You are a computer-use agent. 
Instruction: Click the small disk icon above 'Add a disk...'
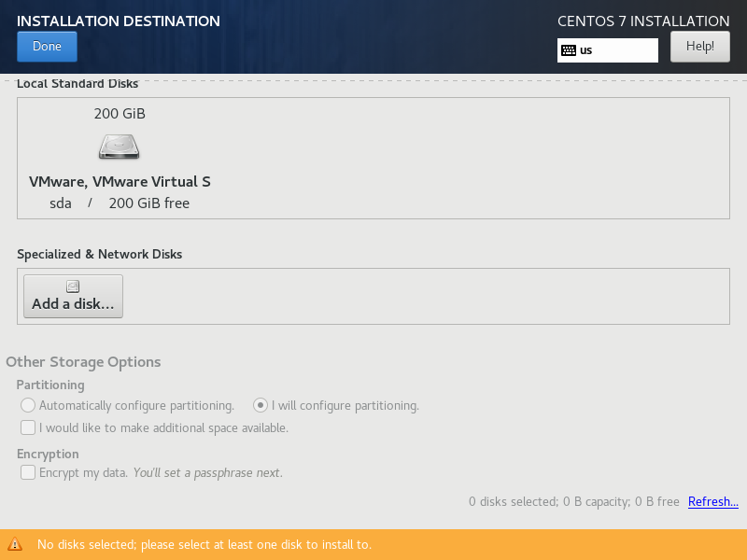coord(73,287)
